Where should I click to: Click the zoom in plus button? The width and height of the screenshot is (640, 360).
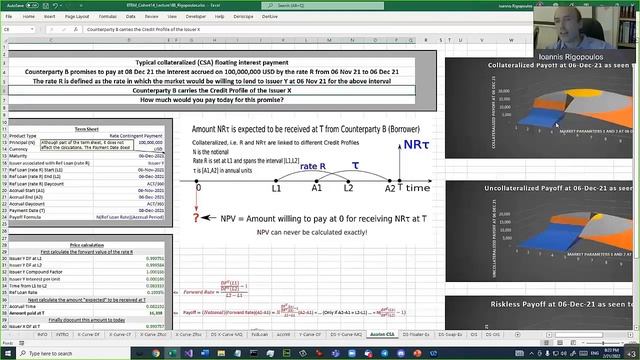(622, 343)
